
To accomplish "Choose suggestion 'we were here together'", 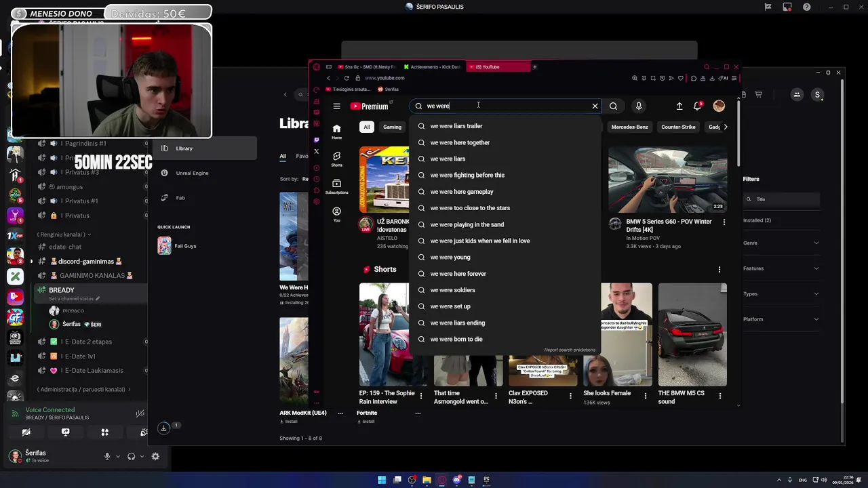I will coord(505,142).
